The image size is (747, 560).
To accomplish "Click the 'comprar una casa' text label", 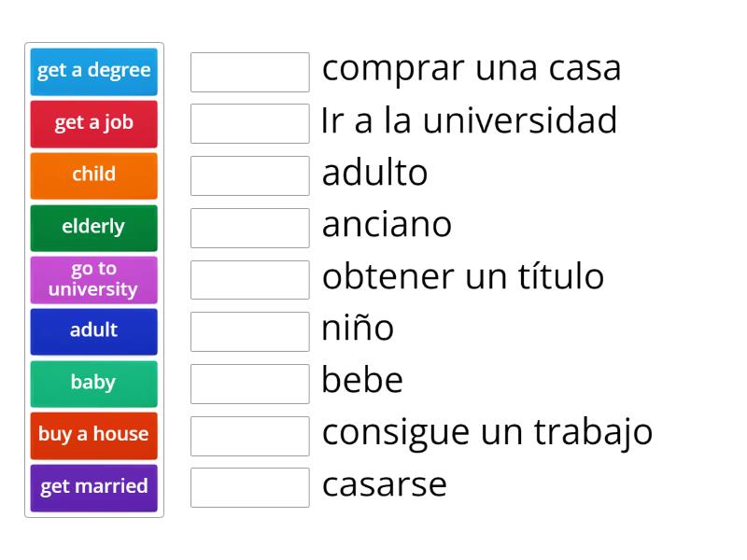I will pyautogui.click(x=471, y=68).
